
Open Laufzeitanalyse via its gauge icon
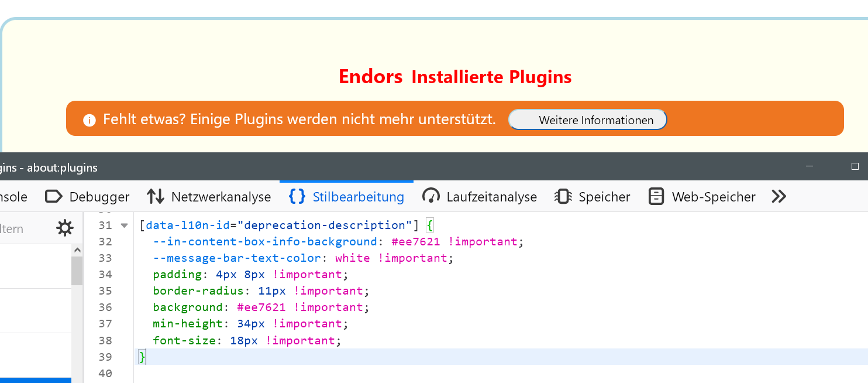coord(431,197)
